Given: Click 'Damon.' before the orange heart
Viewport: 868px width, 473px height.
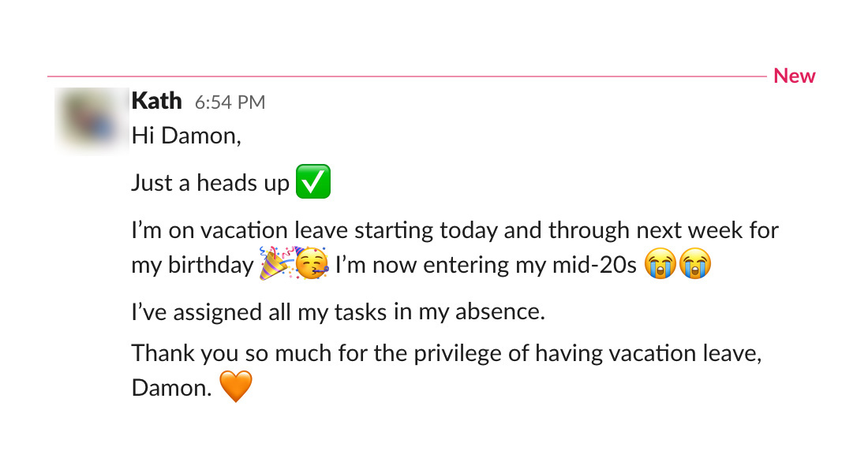Looking at the screenshot, I should pos(171,388).
